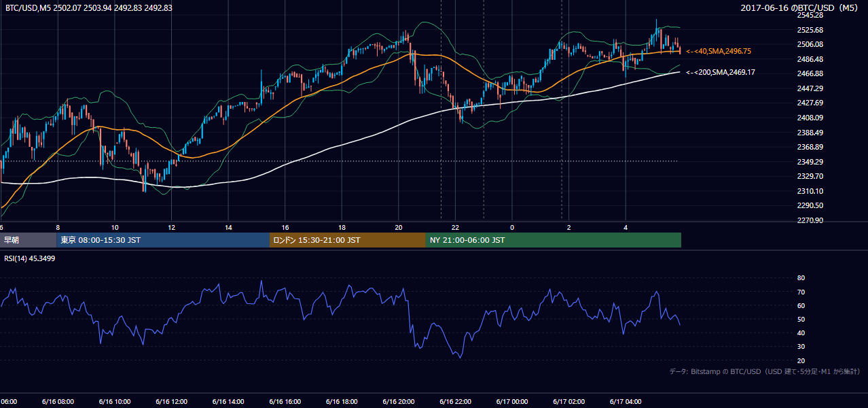Click the RSI(14) 45.3499 indicator label
The width and height of the screenshot is (868, 408).
pos(30,258)
